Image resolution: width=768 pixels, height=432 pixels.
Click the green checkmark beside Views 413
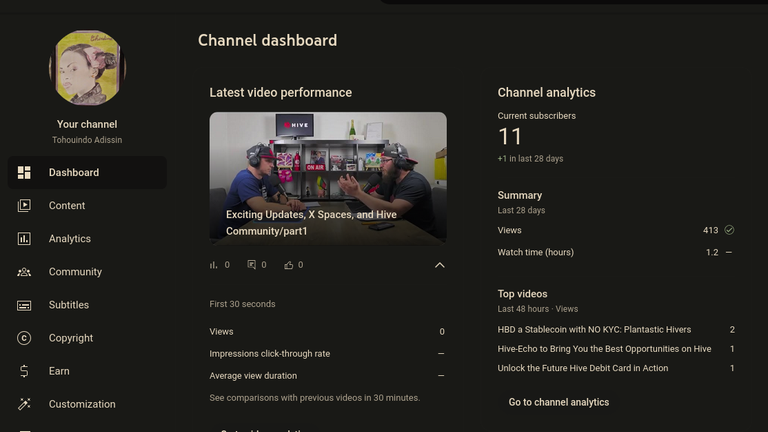coord(729,230)
